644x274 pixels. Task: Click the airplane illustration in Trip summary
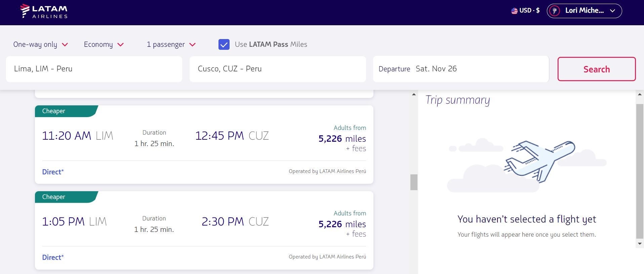(x=539, y=161)
